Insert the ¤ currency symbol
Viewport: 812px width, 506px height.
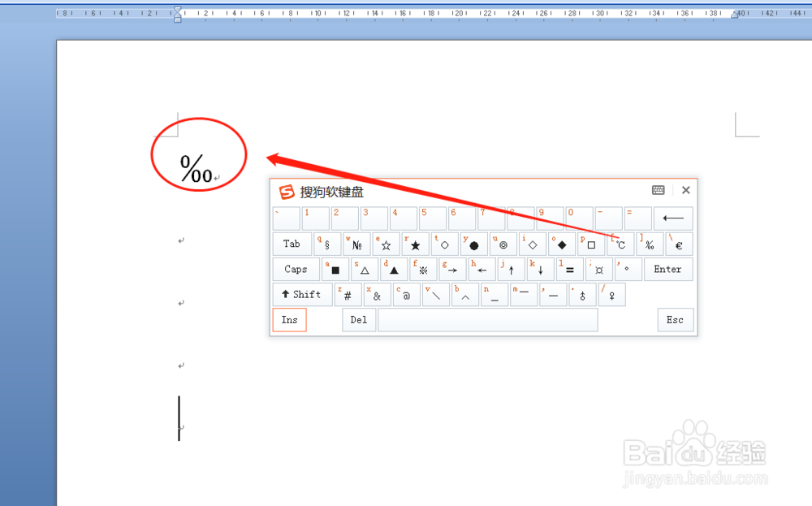tap(599, 270)
